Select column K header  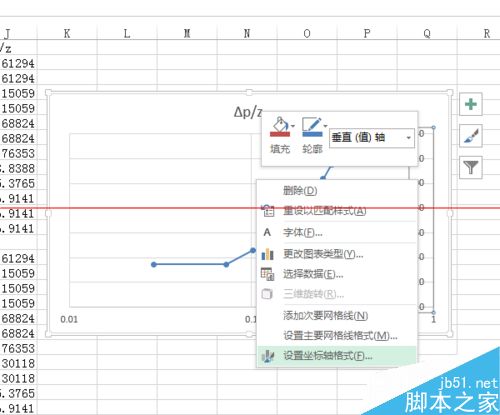tap(67, 33)
